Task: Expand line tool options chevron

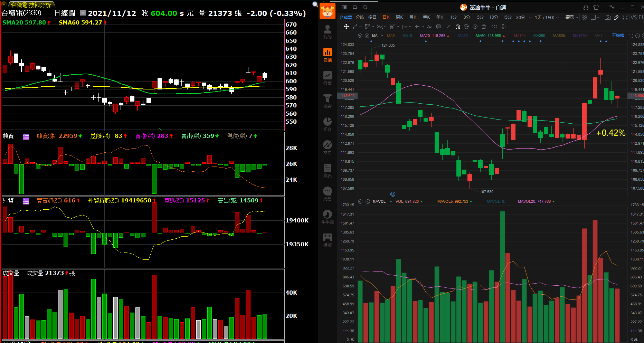Action: [361, 27]
